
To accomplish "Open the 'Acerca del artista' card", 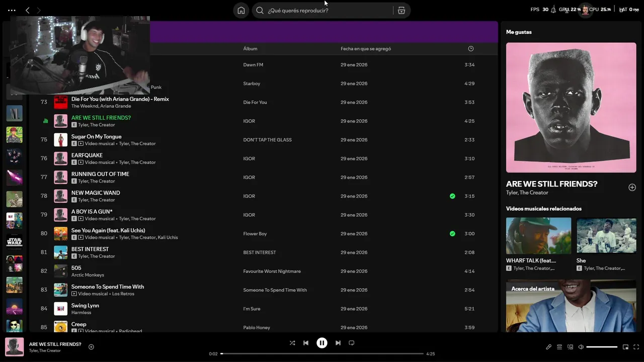I will (x=571, y=306).
